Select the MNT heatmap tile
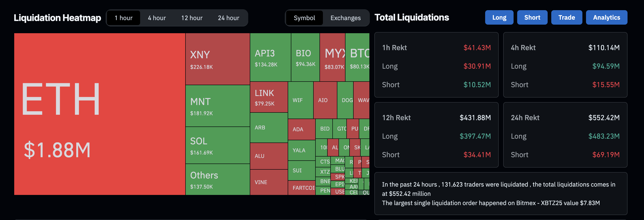Viewport: 644px width, 220px height. (218, 106)
